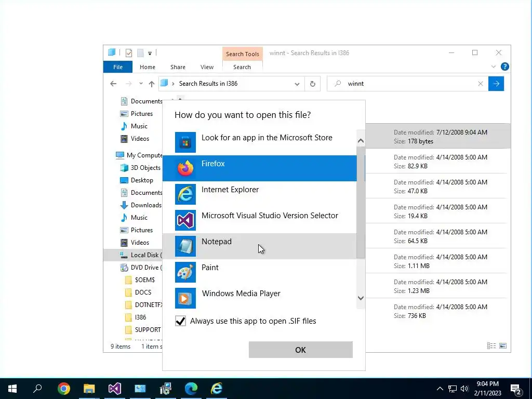Open the notification center icon
Screen dimensions: 532x399
pos(516,390)
